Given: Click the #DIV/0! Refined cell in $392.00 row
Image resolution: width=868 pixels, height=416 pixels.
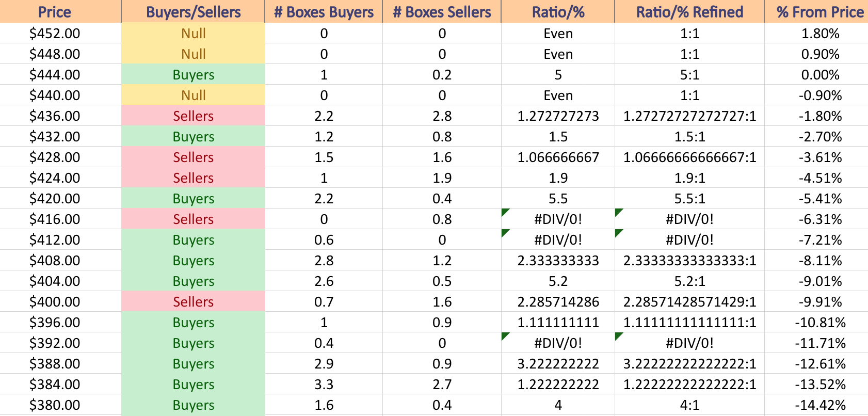Looking at the screenshot, I should 689,343.
